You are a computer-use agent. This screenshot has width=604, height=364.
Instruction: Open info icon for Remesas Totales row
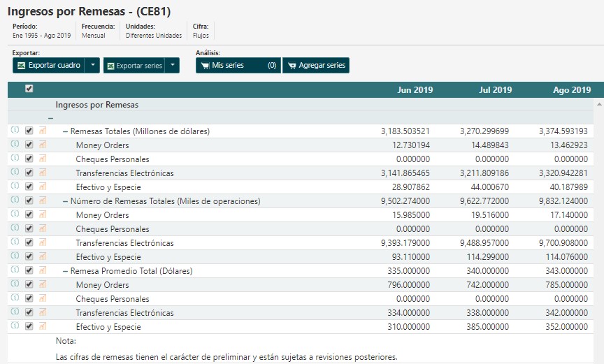15,131
